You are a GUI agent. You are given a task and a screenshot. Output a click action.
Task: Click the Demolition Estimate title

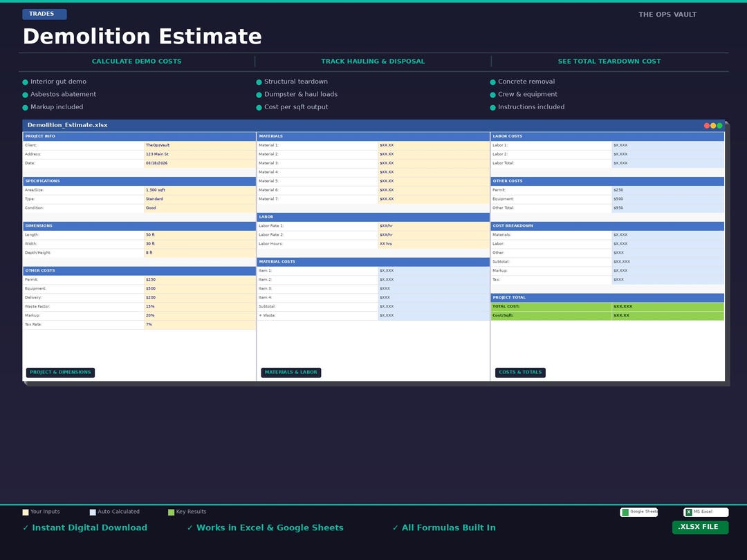click(x=142, y=37)
